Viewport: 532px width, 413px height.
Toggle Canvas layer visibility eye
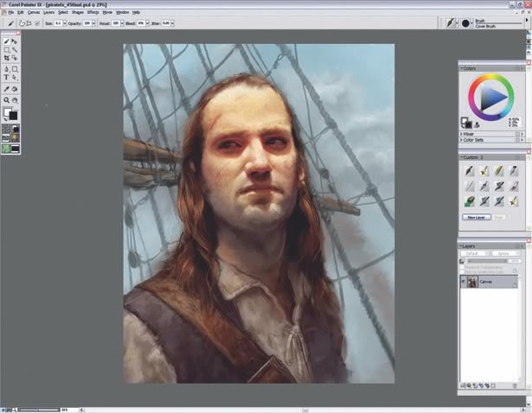coord(463,282)
